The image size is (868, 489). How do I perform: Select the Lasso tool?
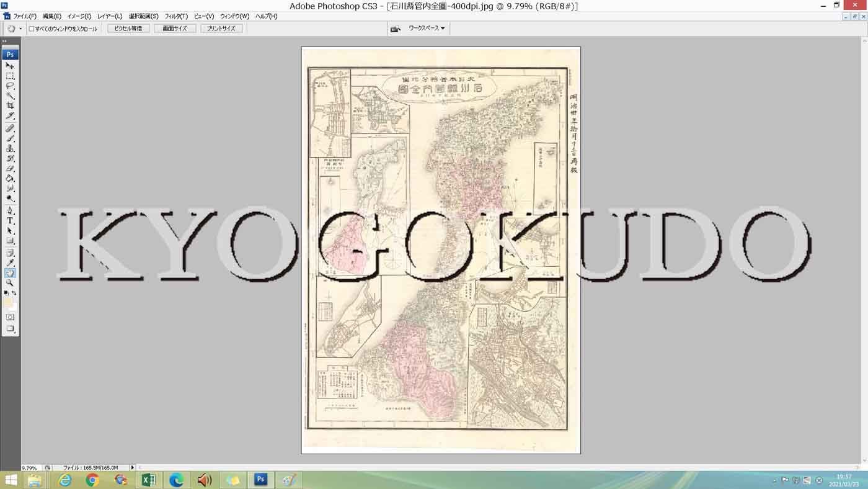point(10,86)
